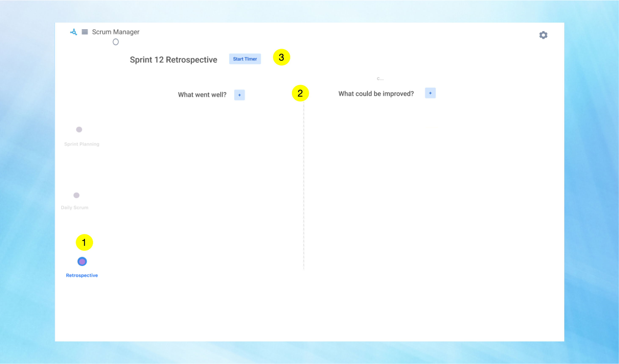This screenshot has width=619, height=364.
Task: Click the What went well column heading
Action: [202, 95]
